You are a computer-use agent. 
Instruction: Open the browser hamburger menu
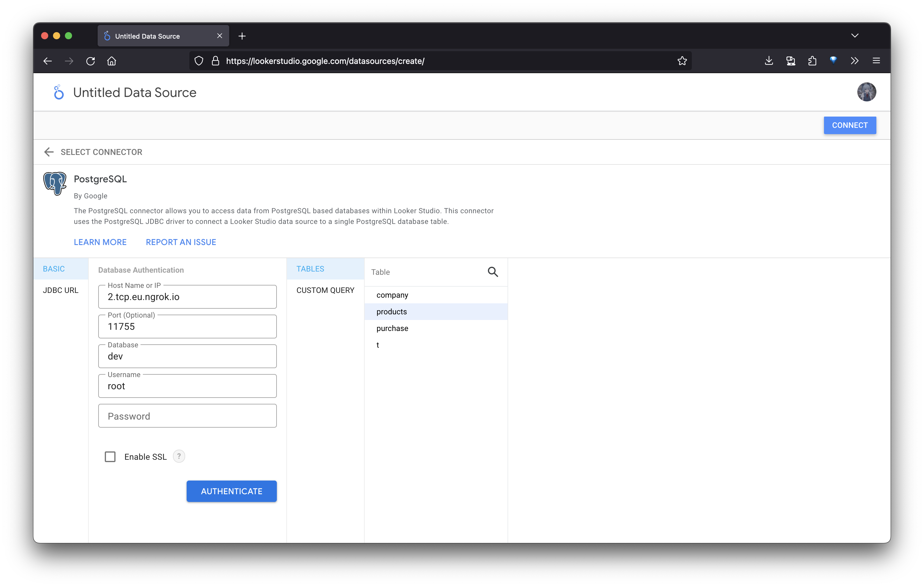point(876,61)
